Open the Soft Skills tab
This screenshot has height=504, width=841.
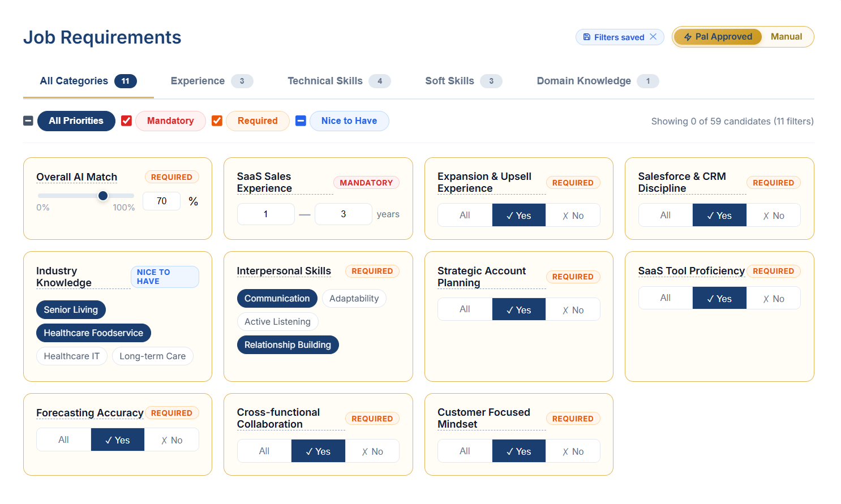(464, 81)
